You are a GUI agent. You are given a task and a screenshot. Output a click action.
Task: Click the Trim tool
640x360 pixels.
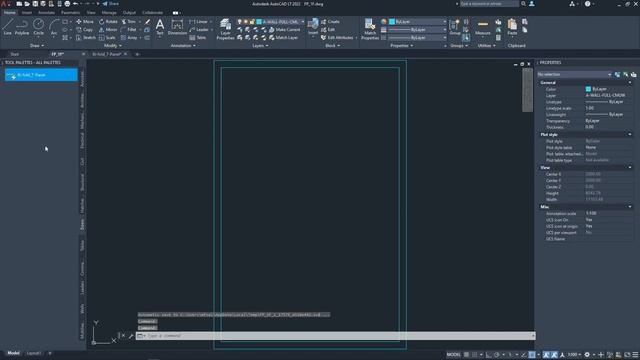(129, 22)
